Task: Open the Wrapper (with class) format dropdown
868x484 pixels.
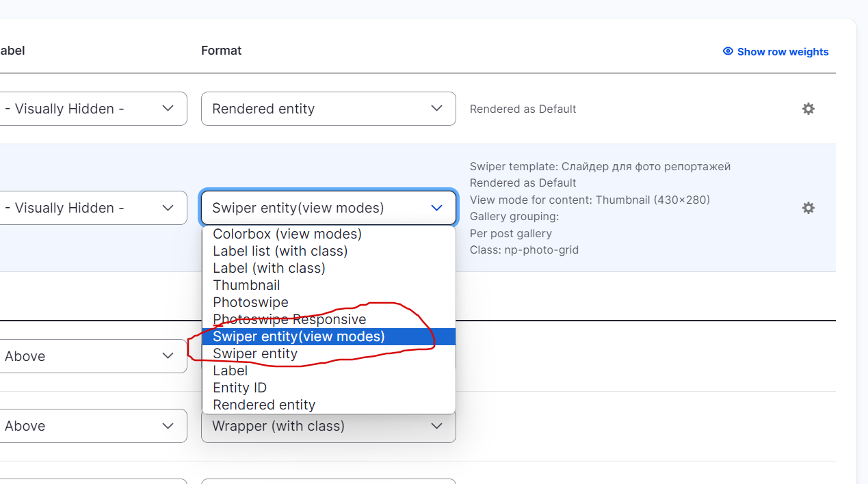Action: (328, 425)
